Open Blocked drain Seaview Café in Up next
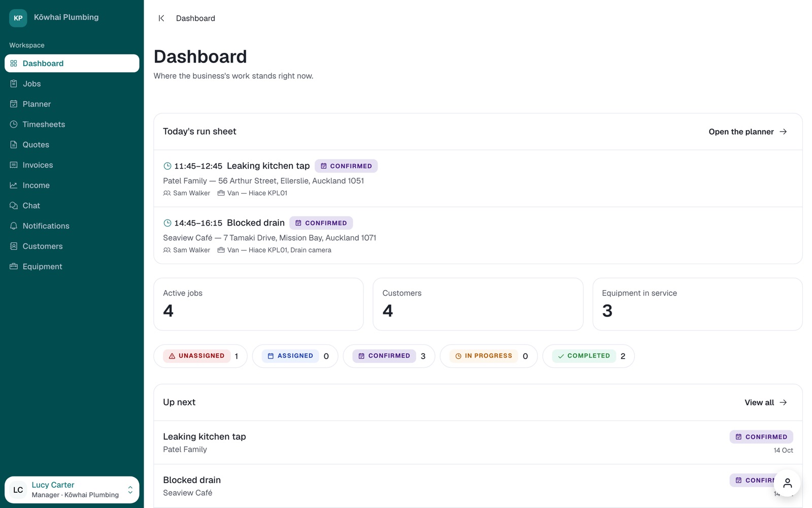812x508 pixels. 478,486
